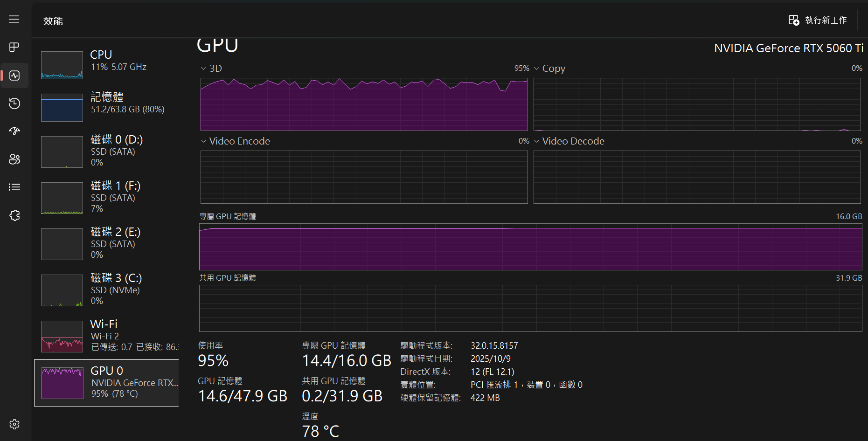Open the Services page icon
The height and width of the screenshot is (441, 868).
tap(14, 215)
